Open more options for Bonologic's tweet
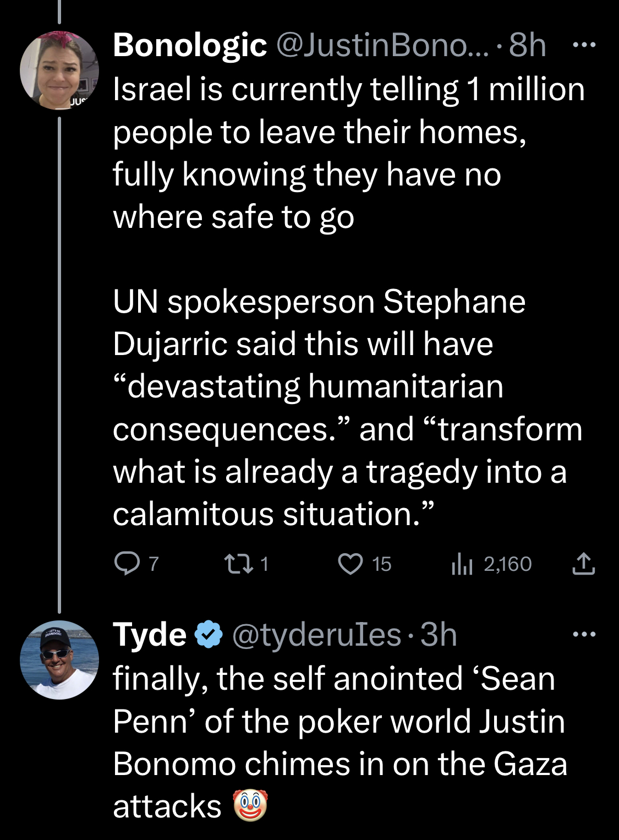 pyautogui.click(x=584, y=45)
